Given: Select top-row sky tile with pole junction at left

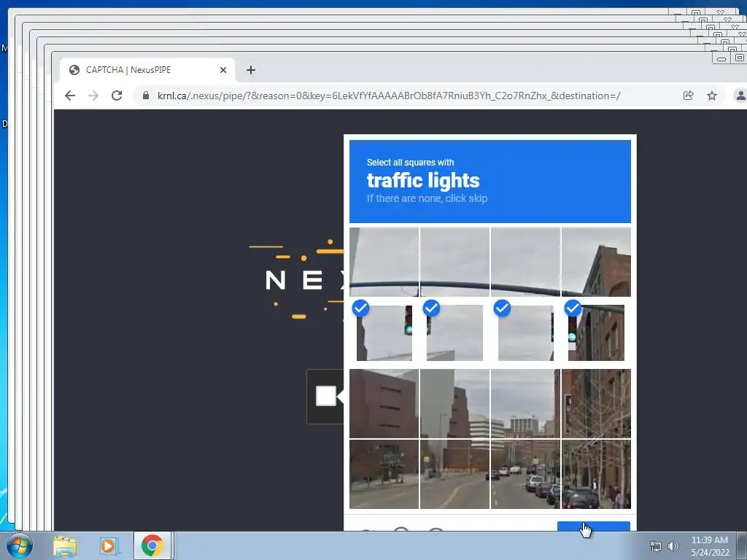Looking at the screenshot, I should tap(454, 262).
